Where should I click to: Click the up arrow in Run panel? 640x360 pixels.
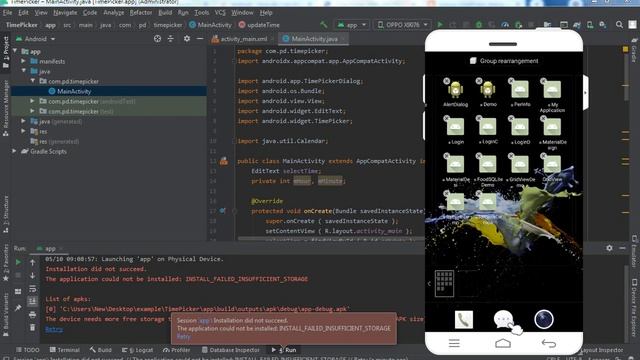[x=33, y=262]
